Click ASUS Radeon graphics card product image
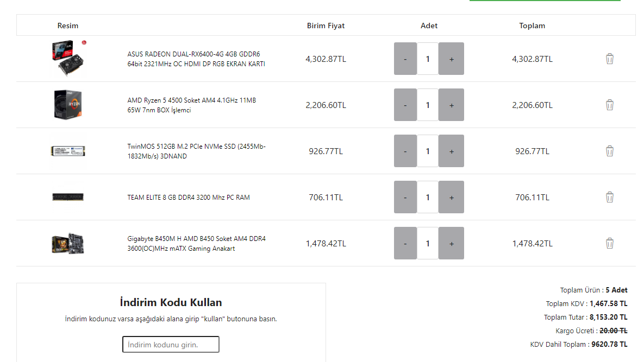The width and height of the screenshot is (644, 362). (68, 58)
